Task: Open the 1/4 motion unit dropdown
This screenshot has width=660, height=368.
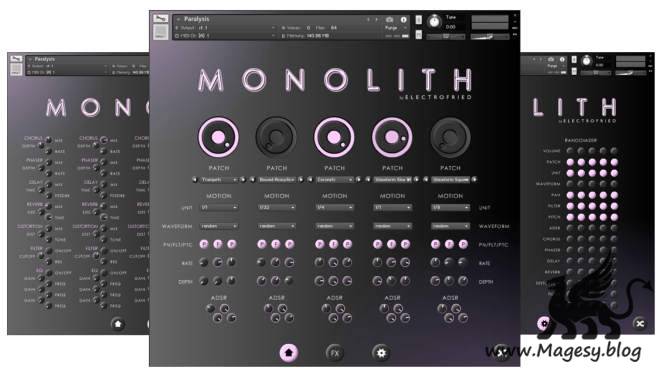Action: (335, 208)
